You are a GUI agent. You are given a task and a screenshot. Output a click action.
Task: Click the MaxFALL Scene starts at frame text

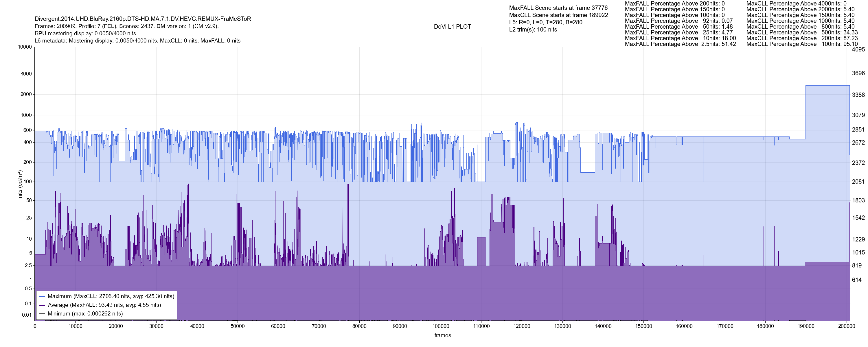tap(558, 8)
